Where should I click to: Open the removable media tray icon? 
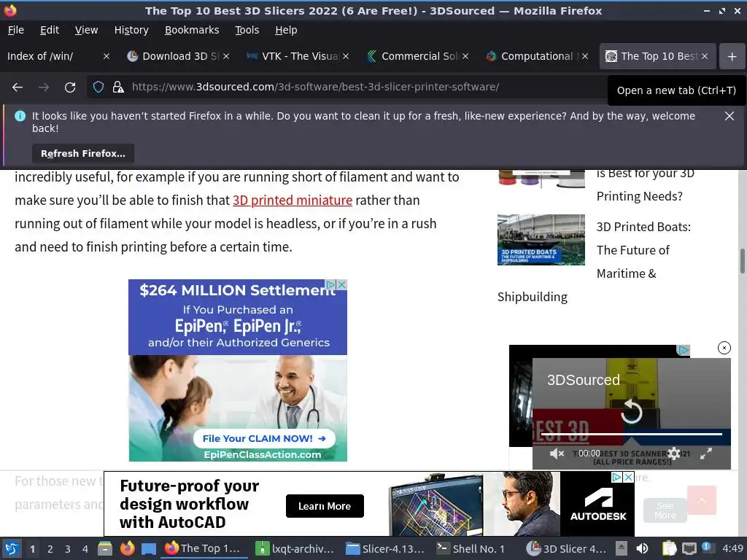pos(621,548)
